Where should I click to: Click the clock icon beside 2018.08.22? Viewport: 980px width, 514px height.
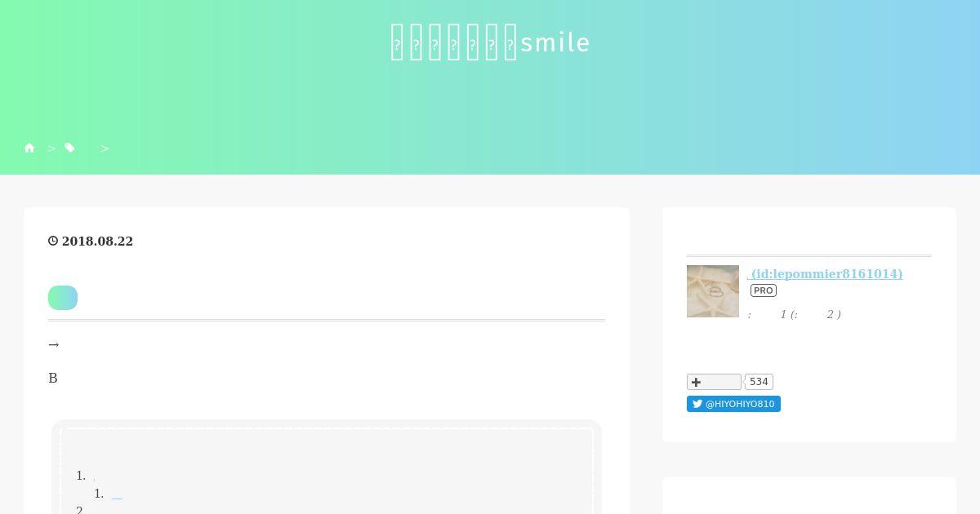coord(53,241)
